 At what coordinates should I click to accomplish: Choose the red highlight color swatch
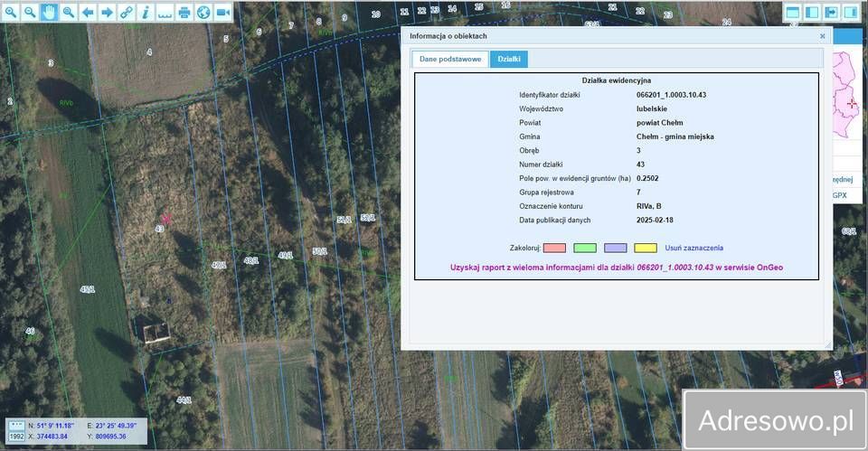pyautogui.click(x=555, y=248)
